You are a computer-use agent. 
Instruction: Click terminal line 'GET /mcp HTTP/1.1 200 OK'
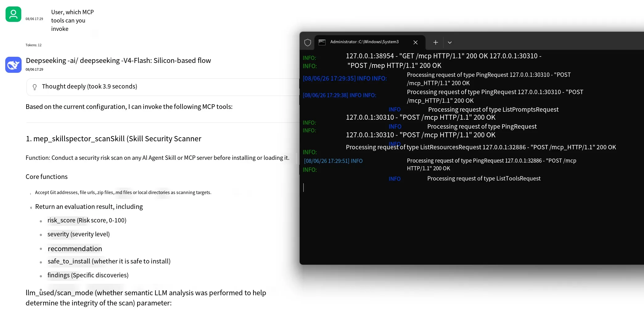click(x=444, y=56)
